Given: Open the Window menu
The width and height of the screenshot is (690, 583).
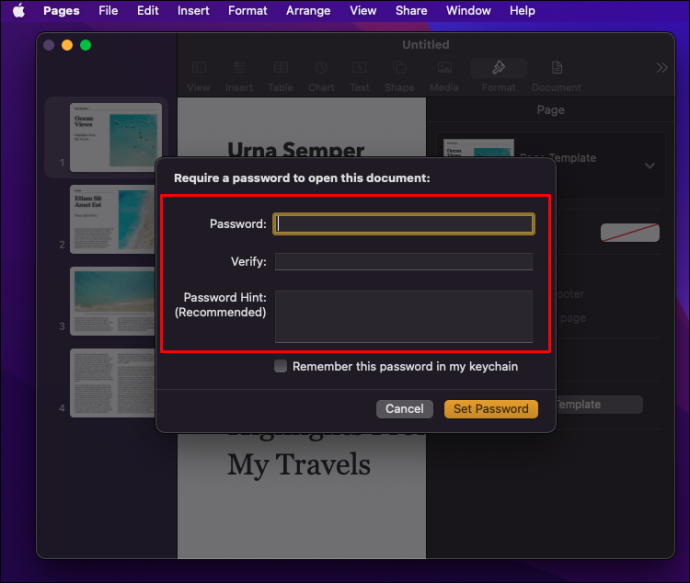Looking at the screenshot, I should pyautogui.click(x=468, y=11).
